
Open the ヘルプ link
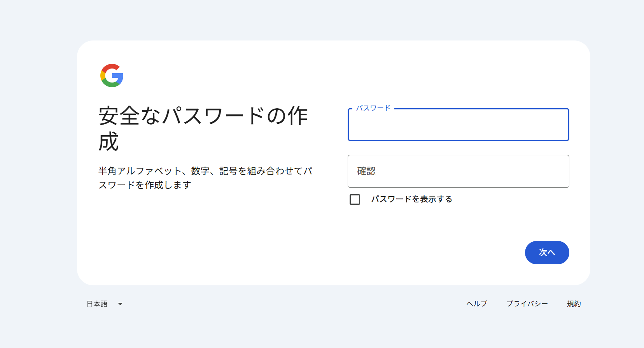[x=477, y=304]
